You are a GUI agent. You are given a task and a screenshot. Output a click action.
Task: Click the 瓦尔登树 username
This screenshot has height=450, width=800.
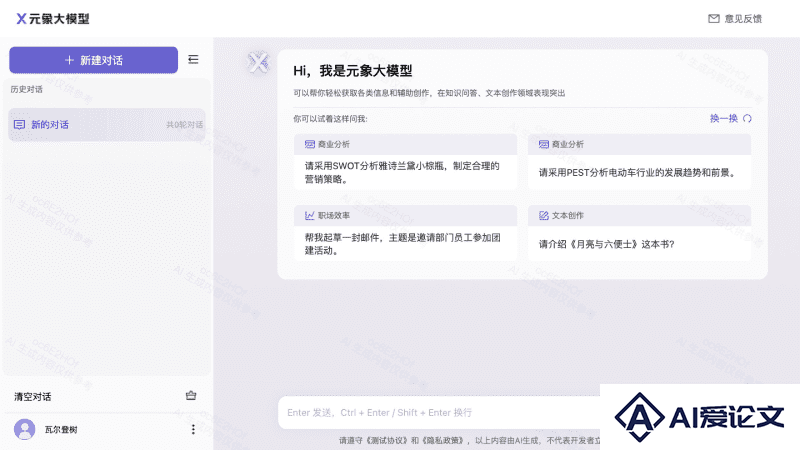pyautogui.click(x=61, y=430)
